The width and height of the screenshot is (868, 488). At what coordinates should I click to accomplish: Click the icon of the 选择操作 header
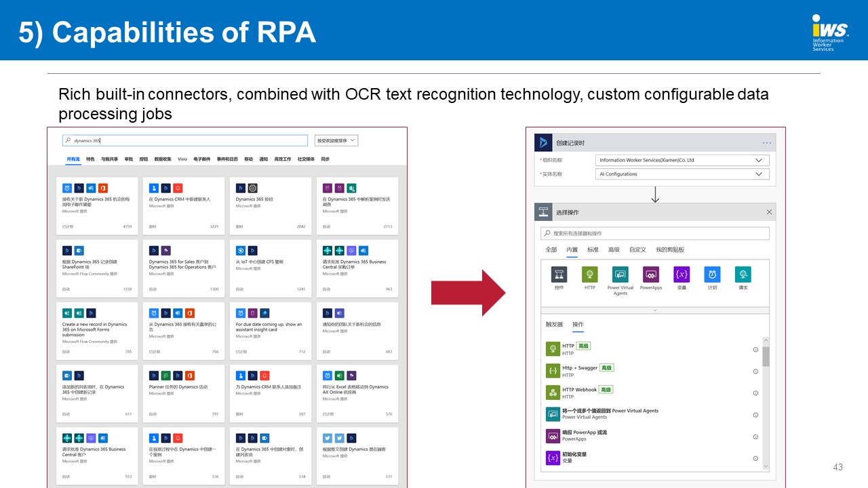coord(543,212)
